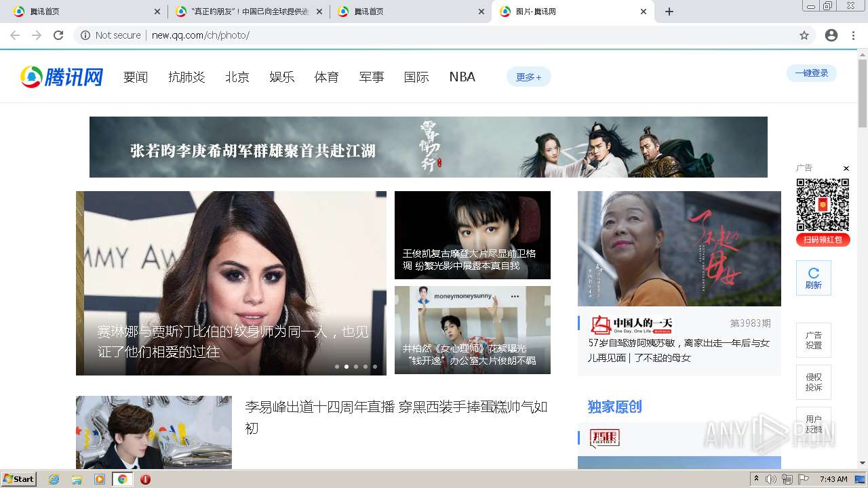Show hidden tray icons arrow
868x488 pixels.
[x=756, y=479]
